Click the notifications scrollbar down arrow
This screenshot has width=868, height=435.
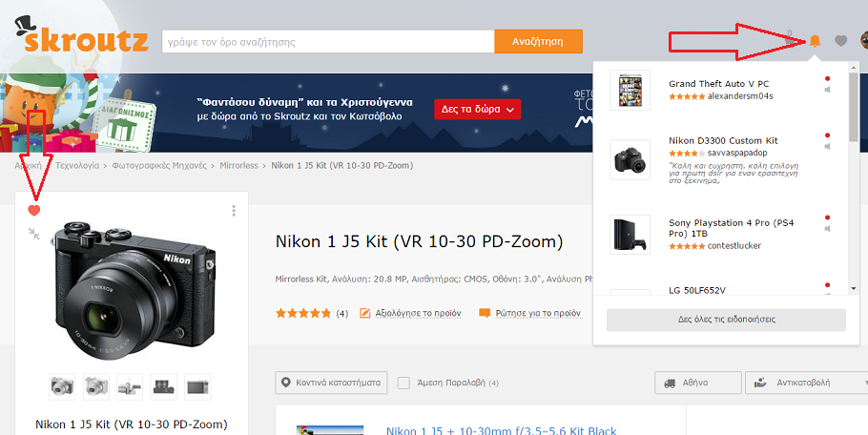(854, 288)
